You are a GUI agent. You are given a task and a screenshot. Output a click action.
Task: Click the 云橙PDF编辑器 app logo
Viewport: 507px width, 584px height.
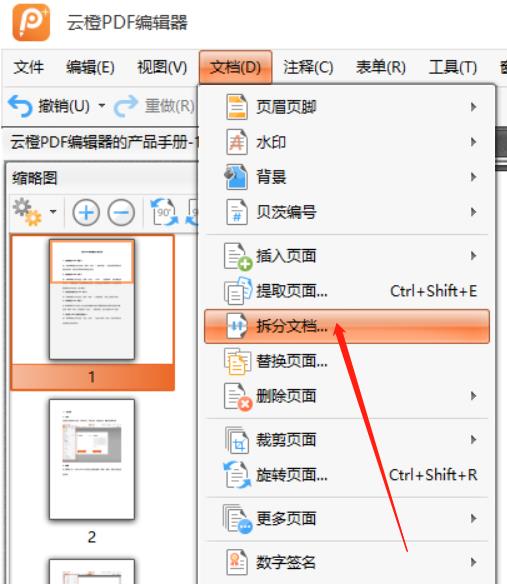[31, 22]
